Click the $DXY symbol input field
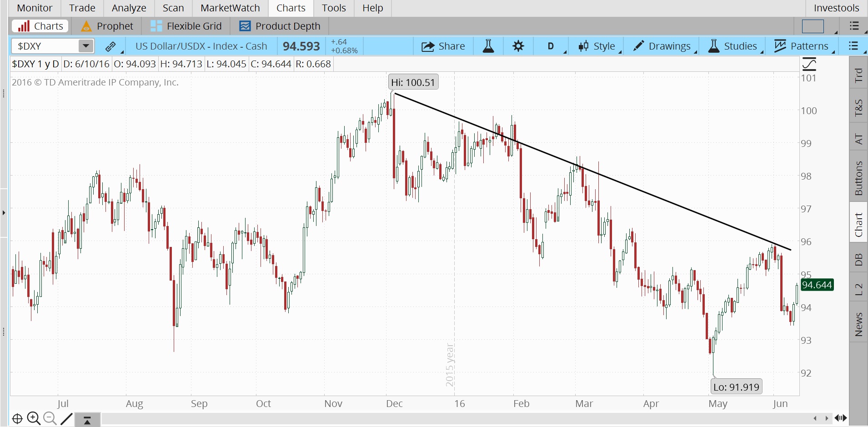Viewport: 868px width, 427px height. click(x=45, y=45)
